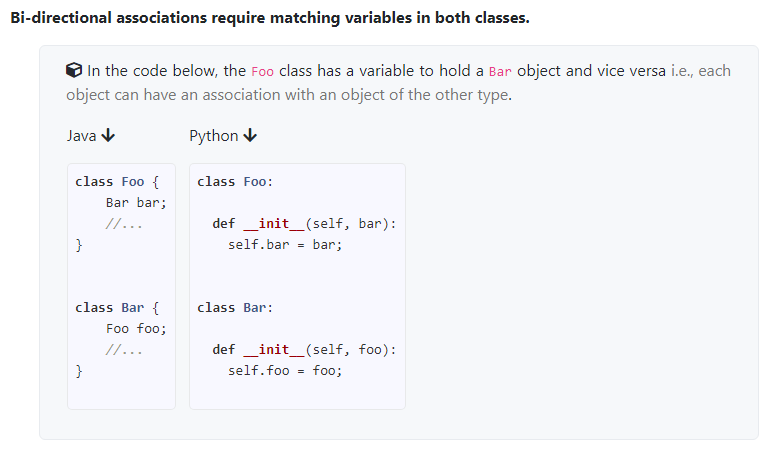Viewport: 766px width, 450px height.
Task: Click the cube icon before 'In the code below'
Action: 74,70
